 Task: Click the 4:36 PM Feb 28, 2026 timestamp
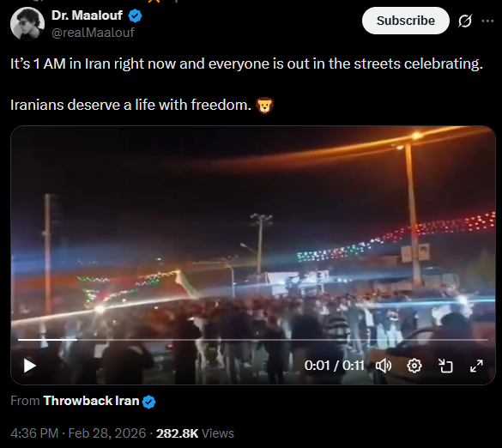click(x=78, y=433)
